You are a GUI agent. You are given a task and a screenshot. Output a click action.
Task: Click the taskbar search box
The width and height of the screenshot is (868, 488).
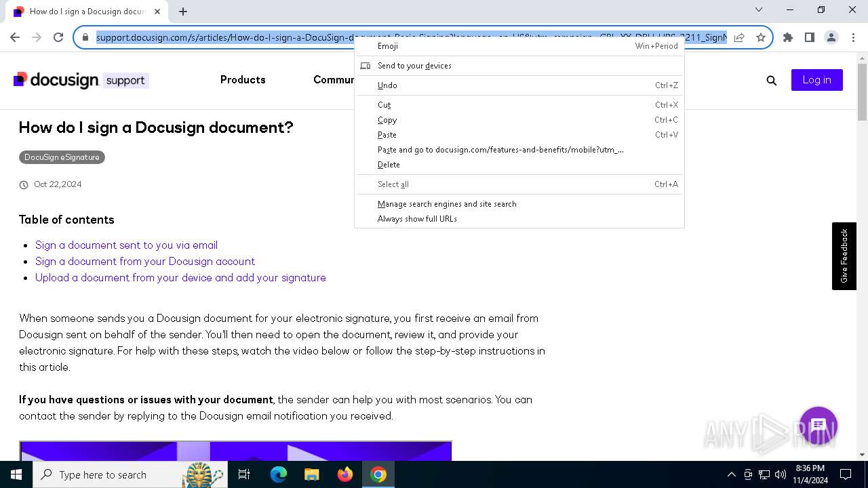130,474
